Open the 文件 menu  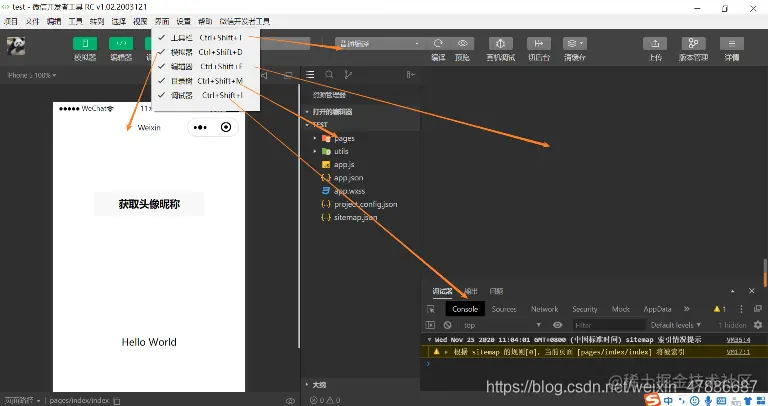pyautogui.click(x=32, y=21)
